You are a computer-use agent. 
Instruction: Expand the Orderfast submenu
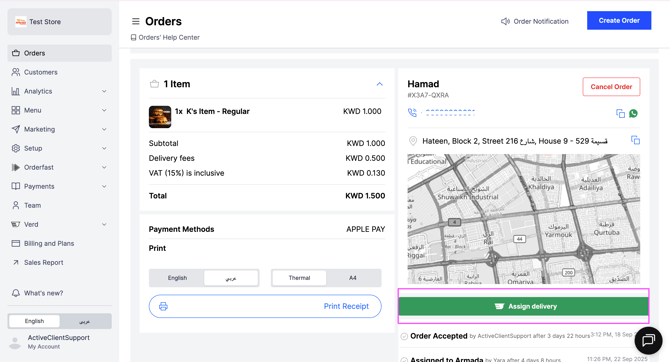pyautogui.click(x=104, y=167)
